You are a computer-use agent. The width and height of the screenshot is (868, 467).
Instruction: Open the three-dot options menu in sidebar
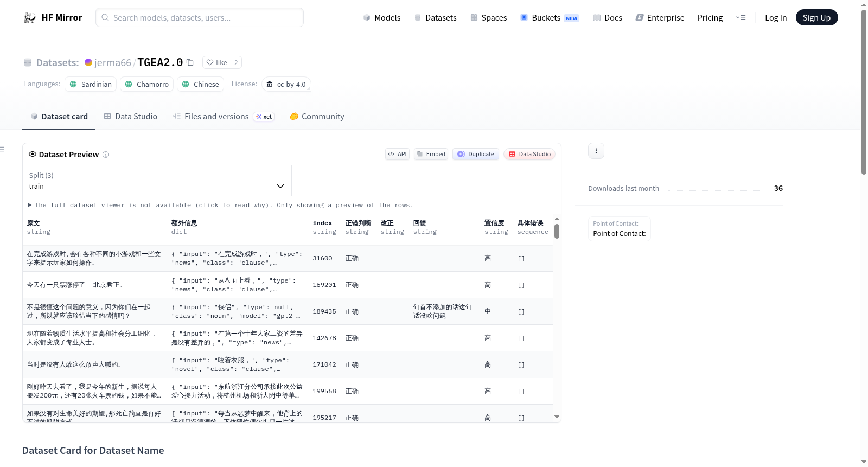click(x=596, y=151)
